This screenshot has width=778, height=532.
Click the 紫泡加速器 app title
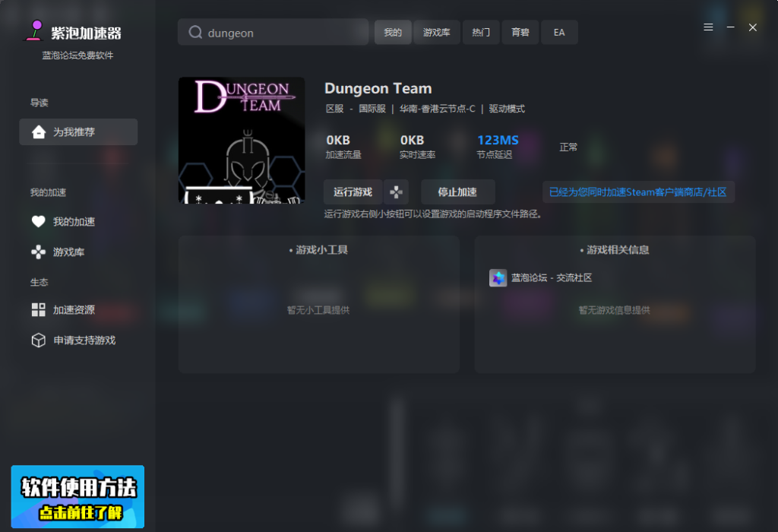tap(87, 33)
